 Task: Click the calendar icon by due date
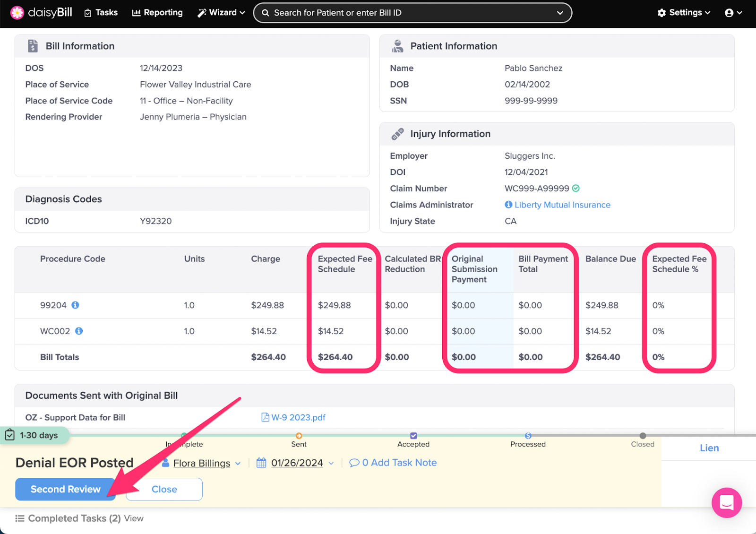click(x=261, y=463)
